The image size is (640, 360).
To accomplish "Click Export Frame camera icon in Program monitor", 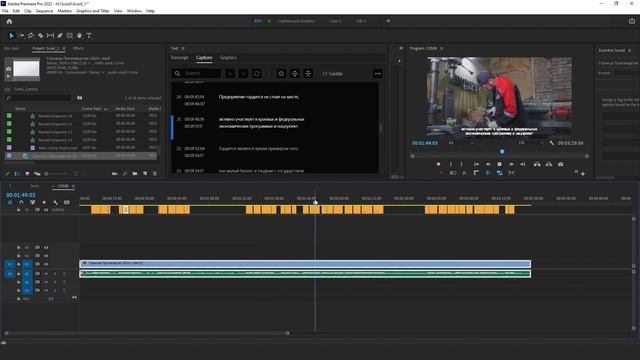I will point(560,164).
